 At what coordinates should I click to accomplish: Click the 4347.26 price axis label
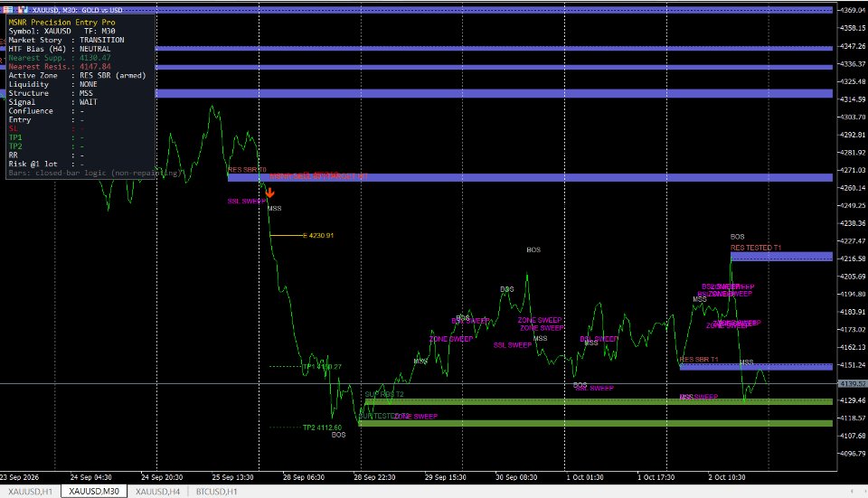tap(853, 46)
